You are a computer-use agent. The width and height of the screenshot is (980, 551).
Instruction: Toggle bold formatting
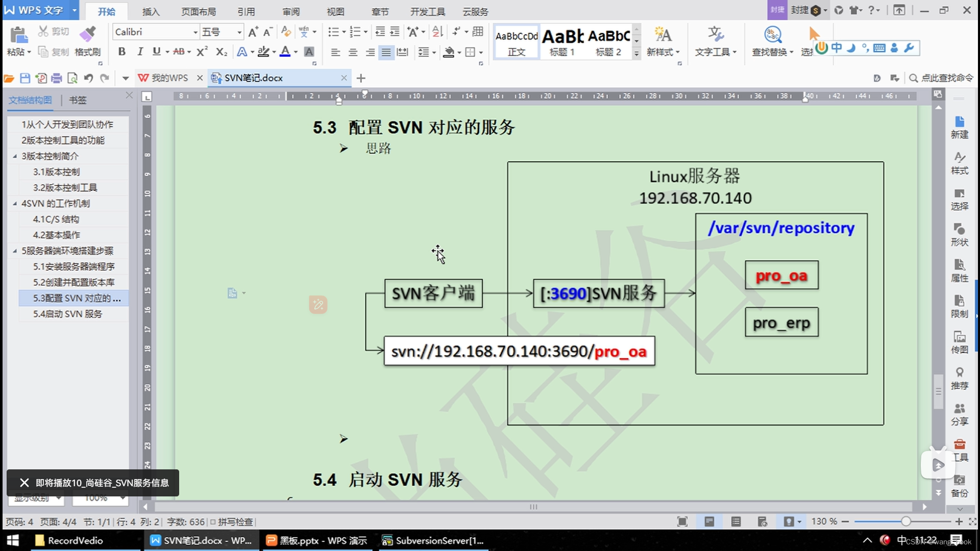pyautogui.click(x=121, y=52)
